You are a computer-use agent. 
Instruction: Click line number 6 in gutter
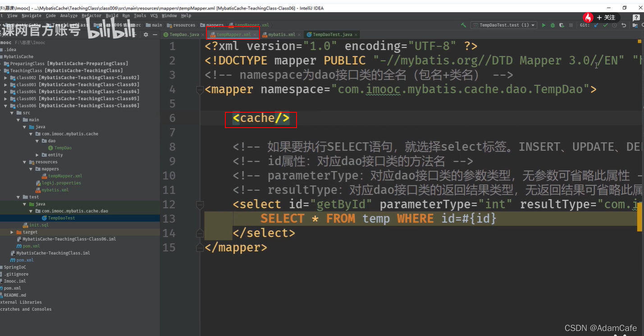pyautogui.click(x=172, y=118)
